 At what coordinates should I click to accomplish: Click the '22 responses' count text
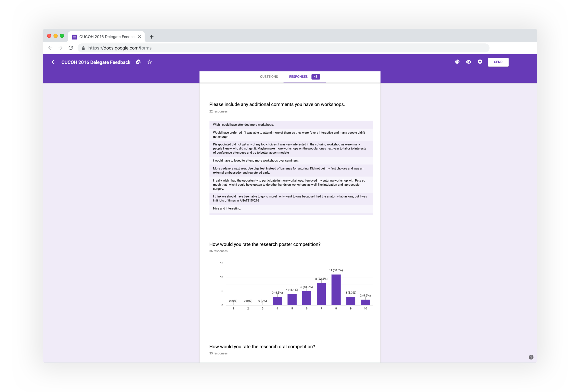218,111
